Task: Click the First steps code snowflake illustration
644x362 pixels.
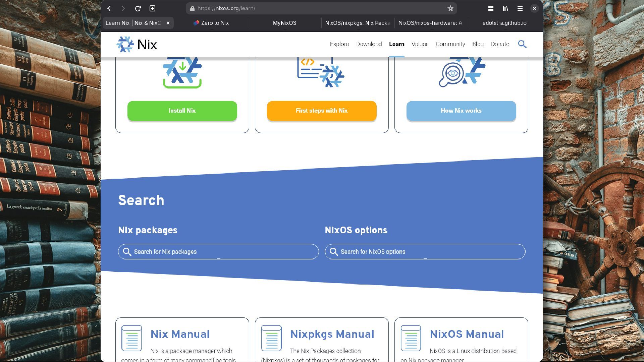Action: click(321, 72)
